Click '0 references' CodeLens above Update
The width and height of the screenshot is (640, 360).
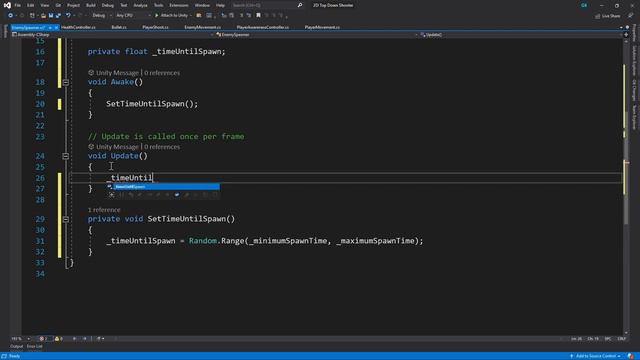click(162, 147)
